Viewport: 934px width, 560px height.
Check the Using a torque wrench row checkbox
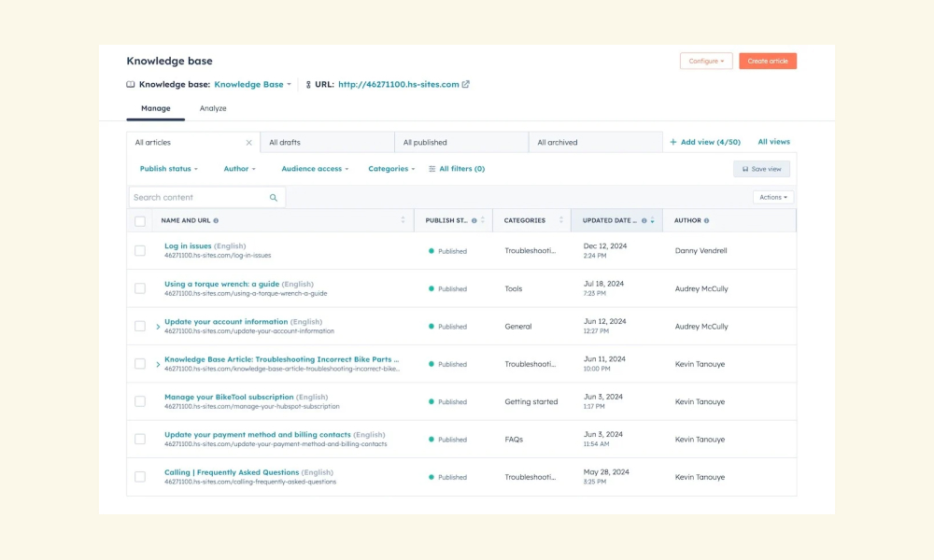tap(140, 288)
